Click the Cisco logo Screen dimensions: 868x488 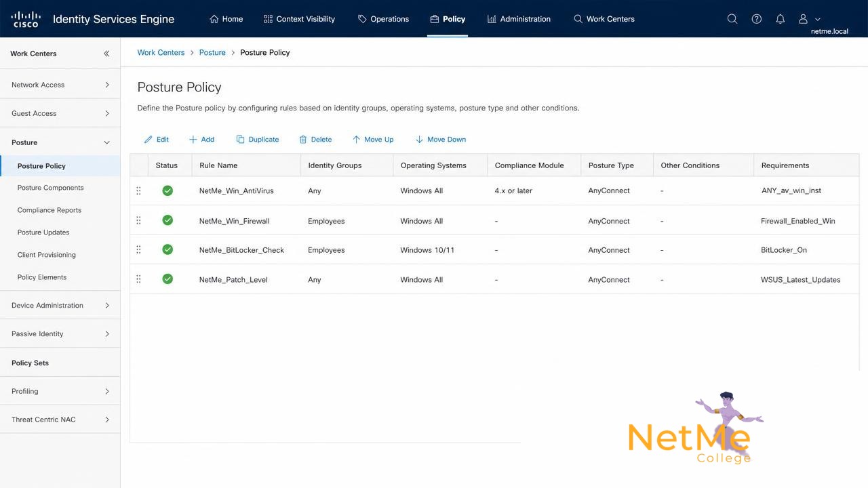click(26, 18)
